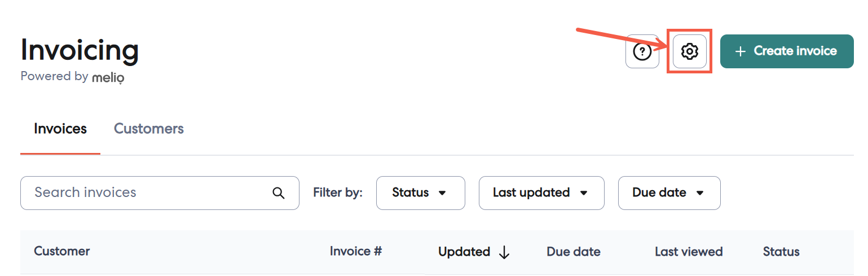Sort by the Due date column header

point(573,252)
